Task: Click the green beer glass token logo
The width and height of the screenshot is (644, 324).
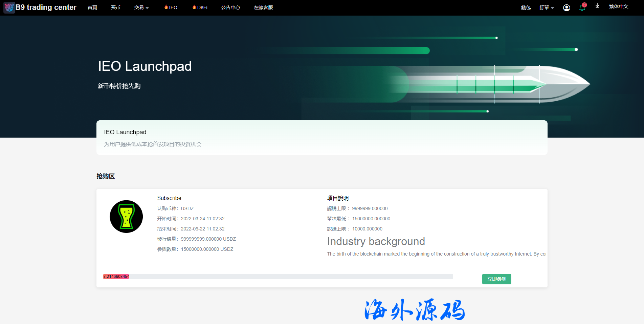Action: point(126,217)
